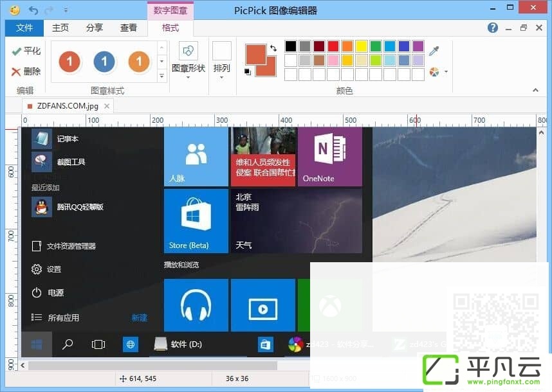The image size is (552, 392).
Task: Click the 截图工具 snipping tool icon
Action: [42, 162]
